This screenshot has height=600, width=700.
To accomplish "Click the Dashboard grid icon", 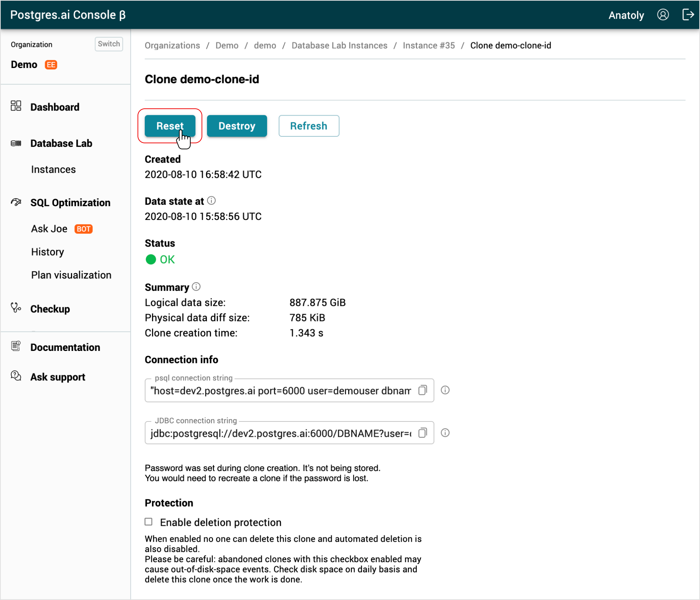I will 16,106.
